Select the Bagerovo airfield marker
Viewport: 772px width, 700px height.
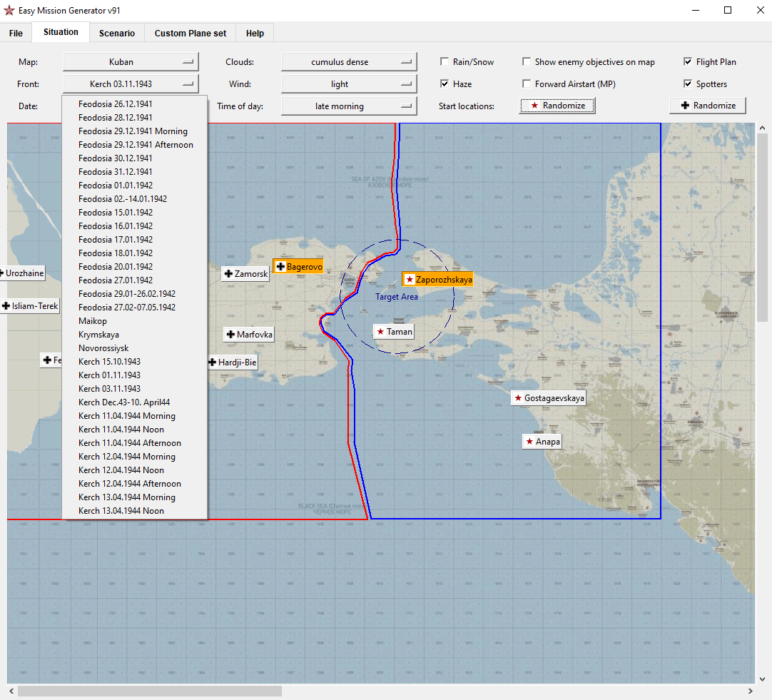(298, 267)
